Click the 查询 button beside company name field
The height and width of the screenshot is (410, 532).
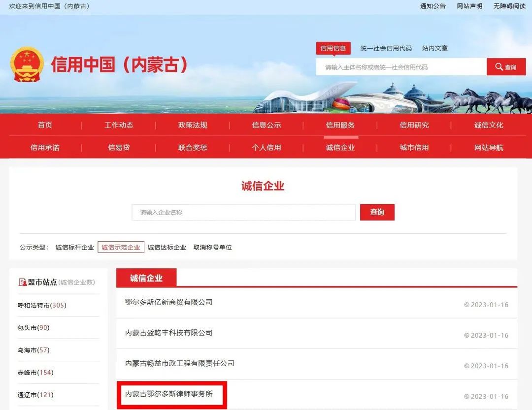377,212
